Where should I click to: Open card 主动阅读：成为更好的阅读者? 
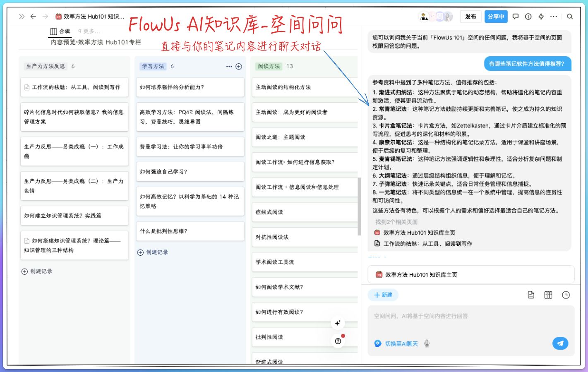coord(305,112)
